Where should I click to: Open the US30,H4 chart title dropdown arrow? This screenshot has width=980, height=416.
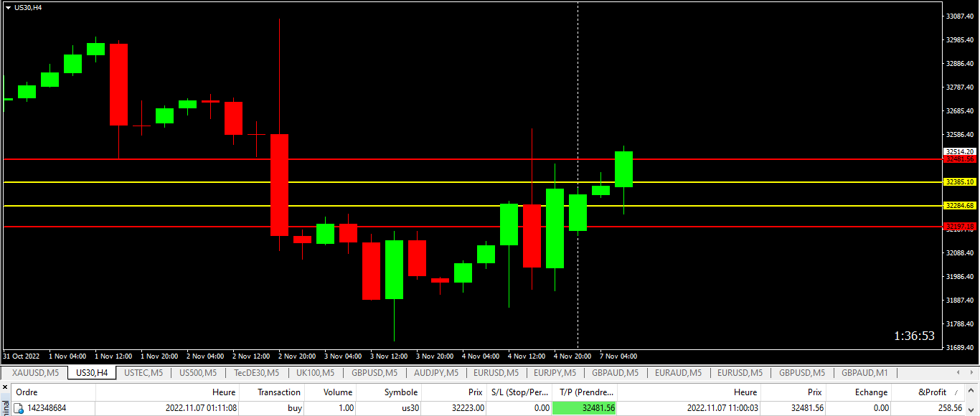[x=8, y=7]
